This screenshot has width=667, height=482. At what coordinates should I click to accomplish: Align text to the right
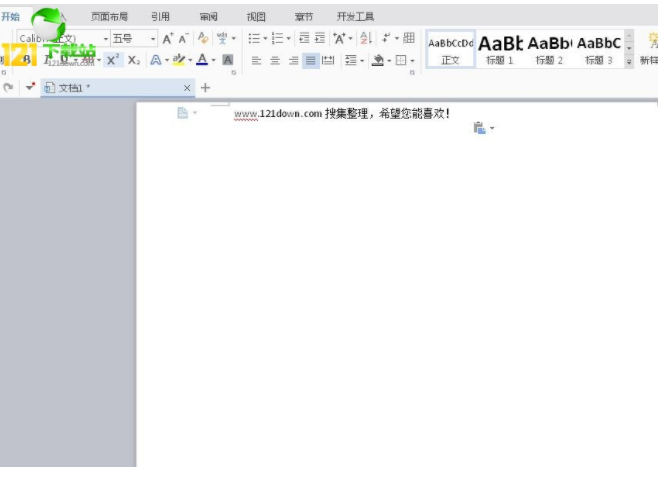294,61
